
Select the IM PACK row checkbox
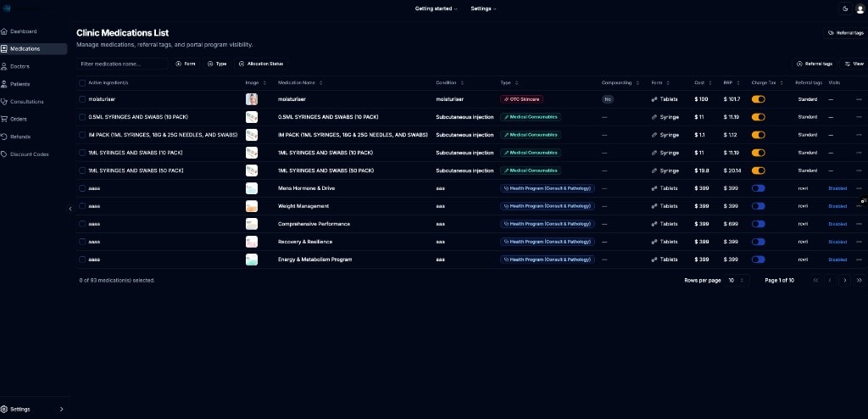[82, 135]
